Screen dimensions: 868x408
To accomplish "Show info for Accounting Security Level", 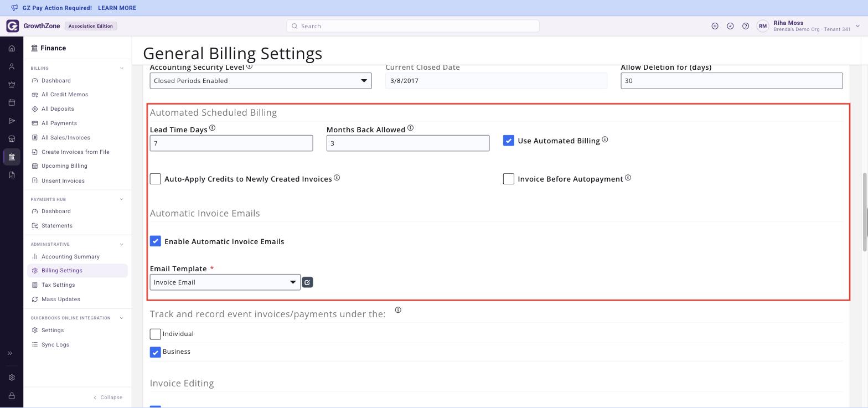I will [x=249, y=66].
